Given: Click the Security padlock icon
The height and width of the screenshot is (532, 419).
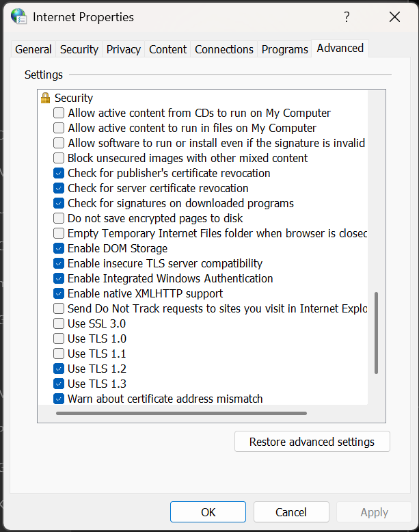Looking at the screenshot, I should [x=46, y=98].
